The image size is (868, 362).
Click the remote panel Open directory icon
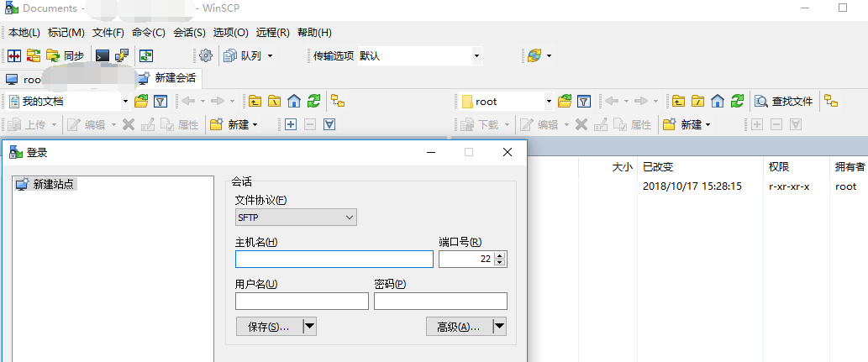(x=565, y=102)
